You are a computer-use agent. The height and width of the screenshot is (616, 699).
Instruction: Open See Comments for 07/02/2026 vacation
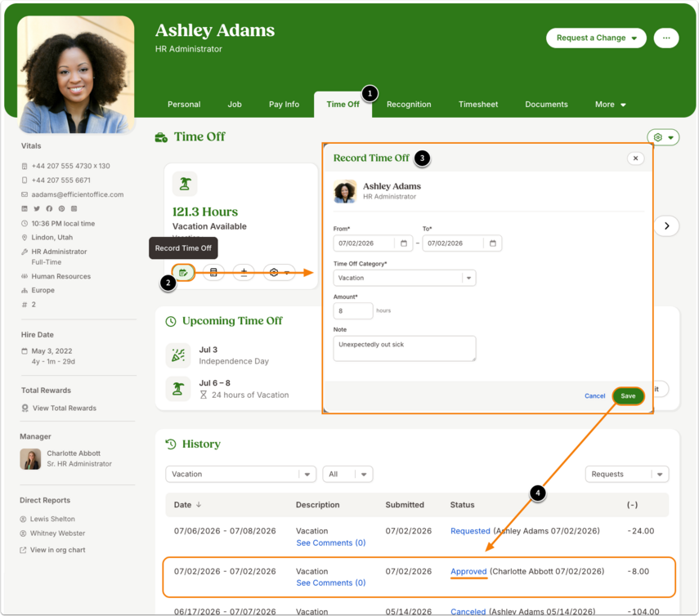click(331, 583)
